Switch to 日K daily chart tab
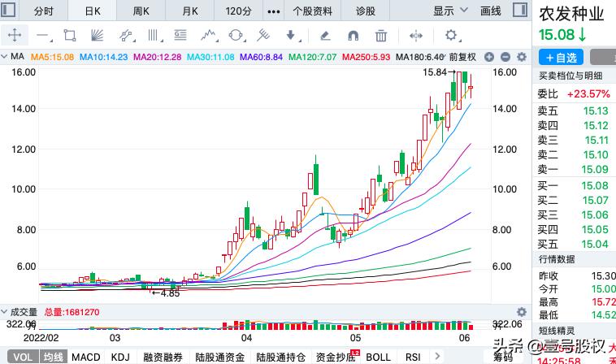The width and height of the screenshot is (616, 364). pos(93,11)
